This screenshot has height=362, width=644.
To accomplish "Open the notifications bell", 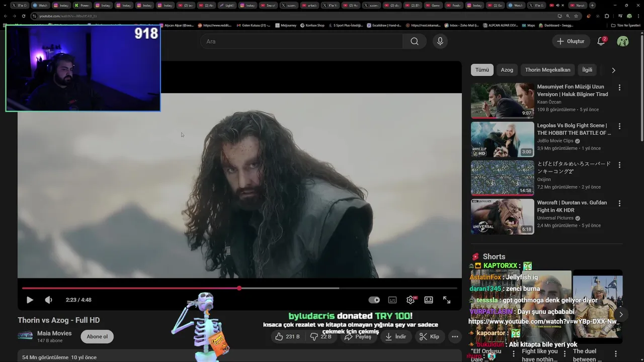I will (601, 41).
